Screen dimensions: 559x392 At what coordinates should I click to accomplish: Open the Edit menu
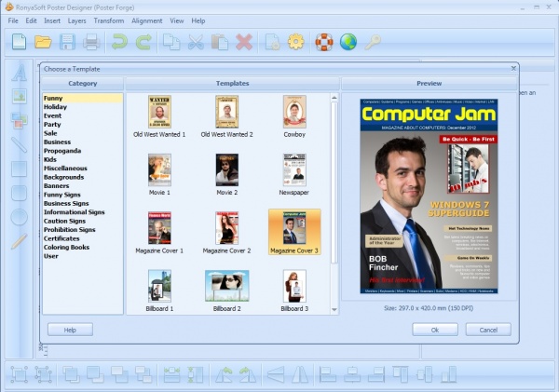tap(31, 20)
